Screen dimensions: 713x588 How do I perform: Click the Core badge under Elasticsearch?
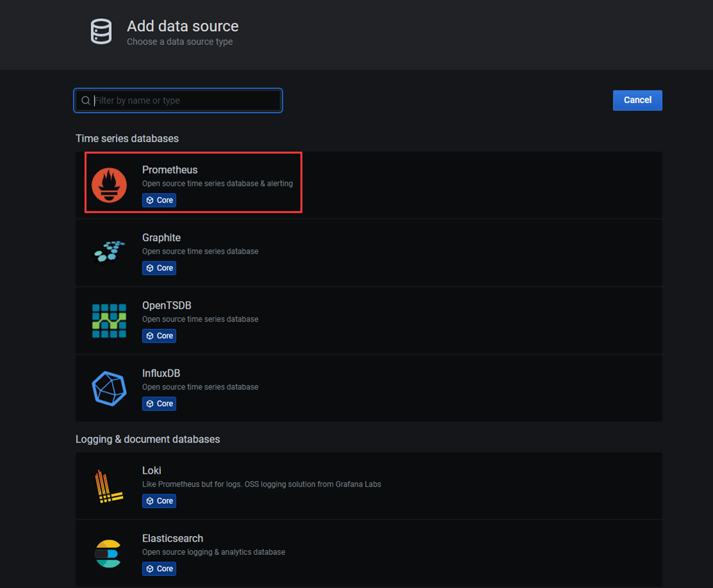pos(159,568)
